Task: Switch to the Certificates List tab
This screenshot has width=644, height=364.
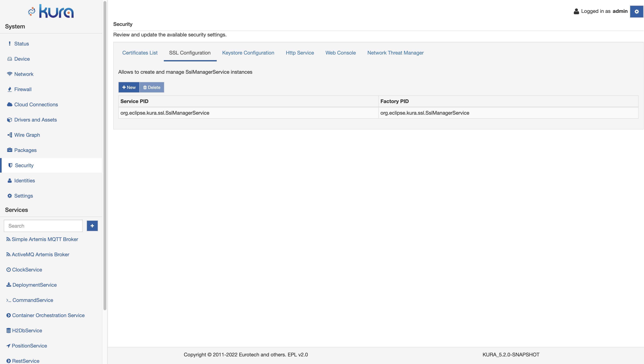Action: click(x=140, y=53)
